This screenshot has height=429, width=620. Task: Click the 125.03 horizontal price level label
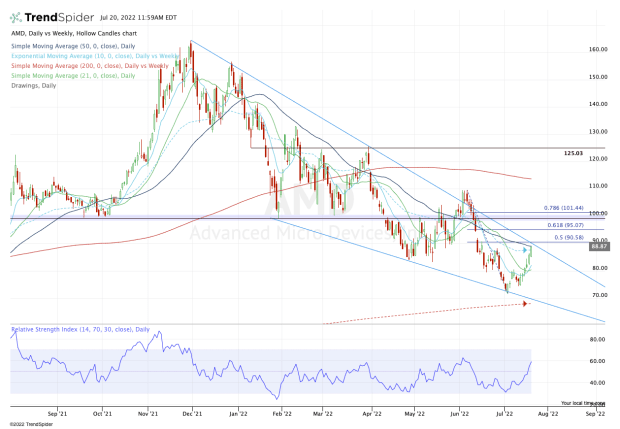coord(573,154)
